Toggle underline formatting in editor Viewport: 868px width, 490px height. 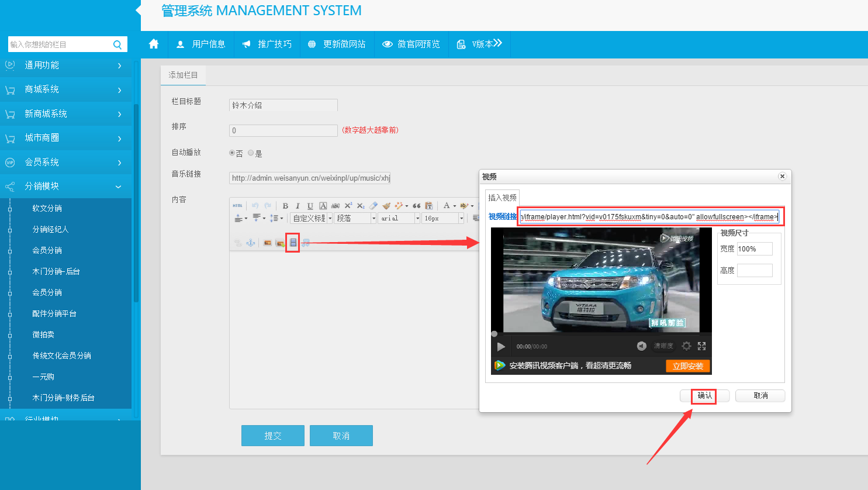click(310, 206)
